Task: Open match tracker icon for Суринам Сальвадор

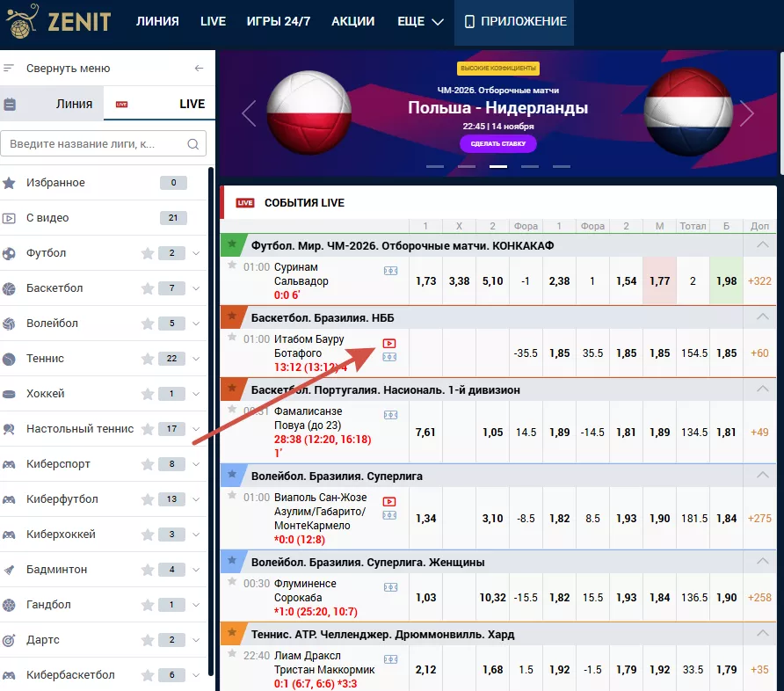Action: pos(390,271)
